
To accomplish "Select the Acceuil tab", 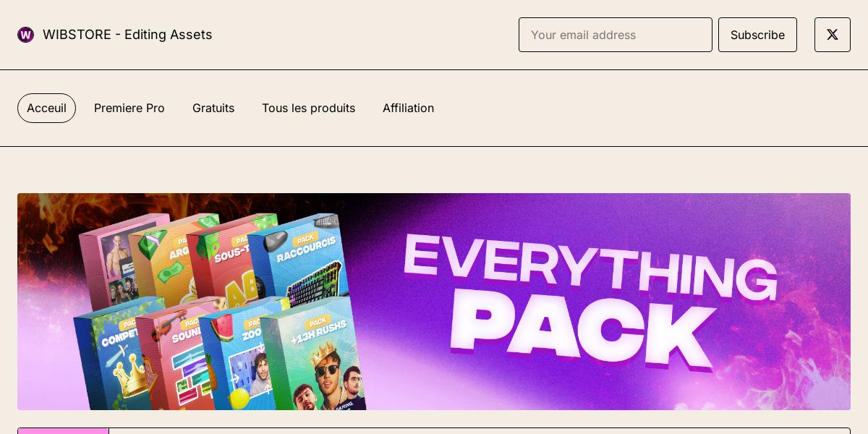I will [x=46, y=108].
